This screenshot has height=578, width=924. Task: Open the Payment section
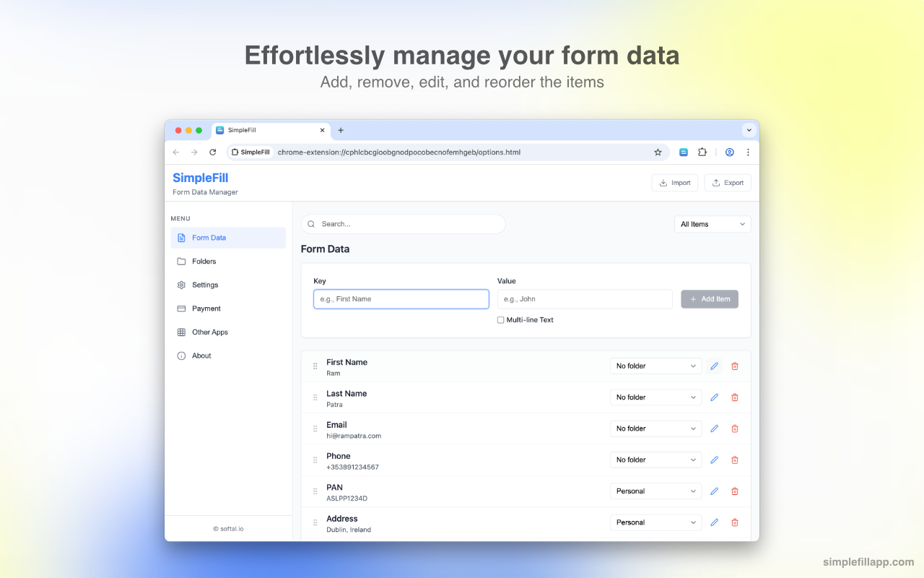click(206, 309)
